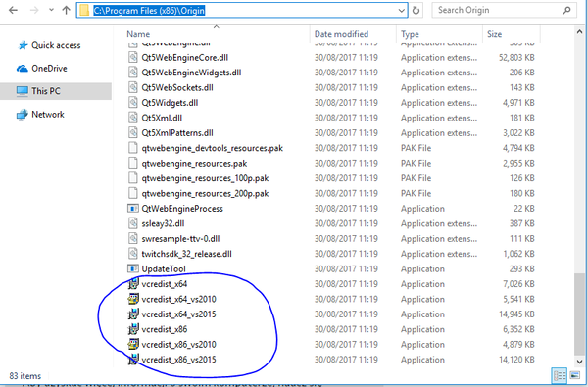Switch to Details view layout

coord(560,375)
